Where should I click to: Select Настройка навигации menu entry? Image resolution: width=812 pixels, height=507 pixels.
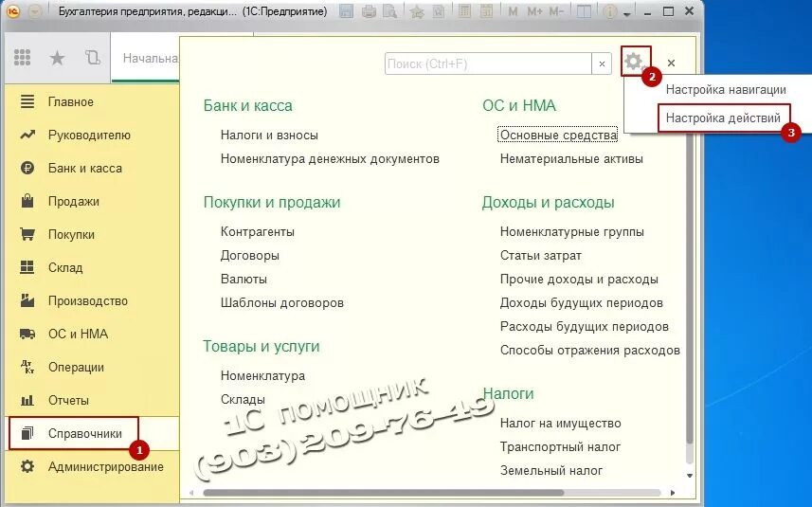[726, 90]
